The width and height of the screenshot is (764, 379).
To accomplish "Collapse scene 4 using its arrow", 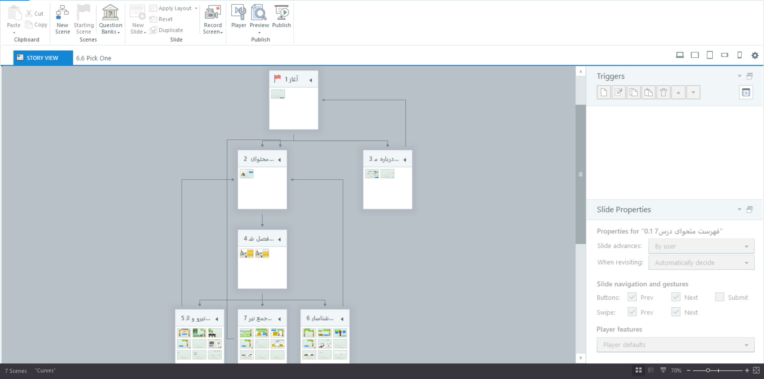I will [x=279, y=239].
